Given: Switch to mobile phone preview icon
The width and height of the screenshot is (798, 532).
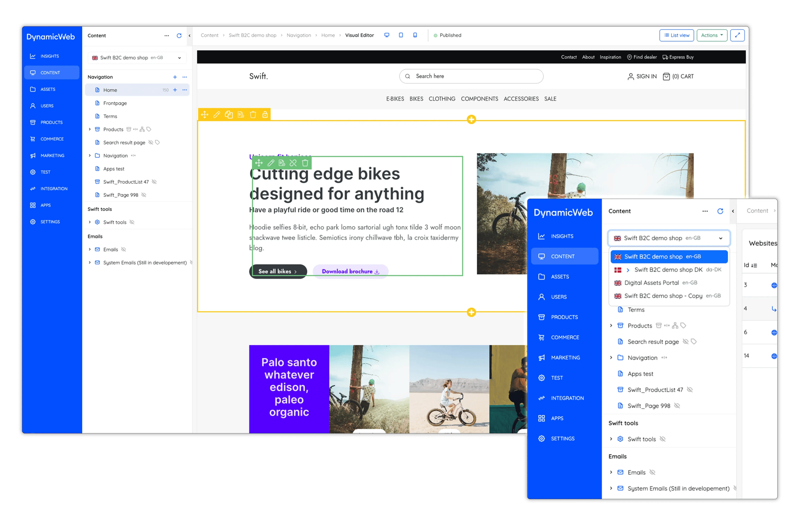Looking at the screenshot, I should pos(415,35).
